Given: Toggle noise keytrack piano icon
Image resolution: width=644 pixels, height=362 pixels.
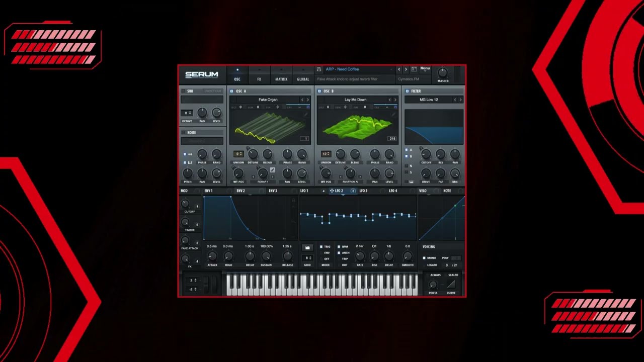Looking at the screenshot, I should [190, 162].
